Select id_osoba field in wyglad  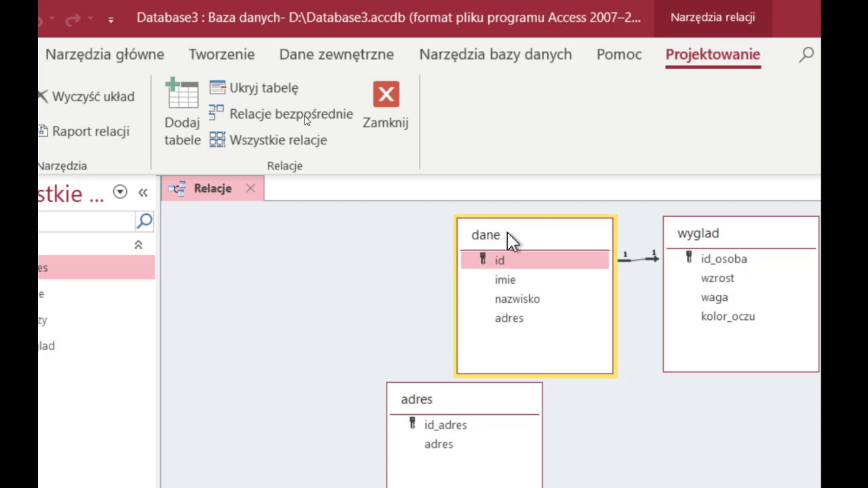click(x=724, y=259)
